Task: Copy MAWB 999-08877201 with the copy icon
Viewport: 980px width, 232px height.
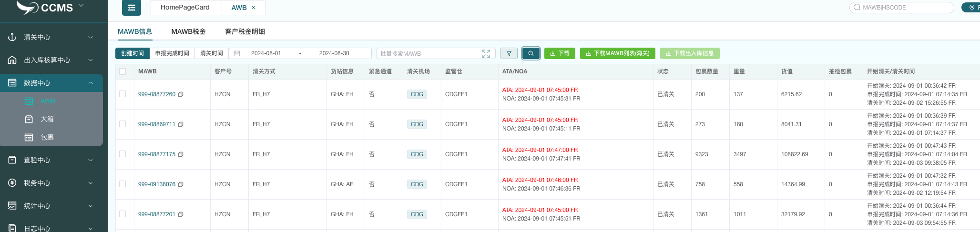Action: 181,214
